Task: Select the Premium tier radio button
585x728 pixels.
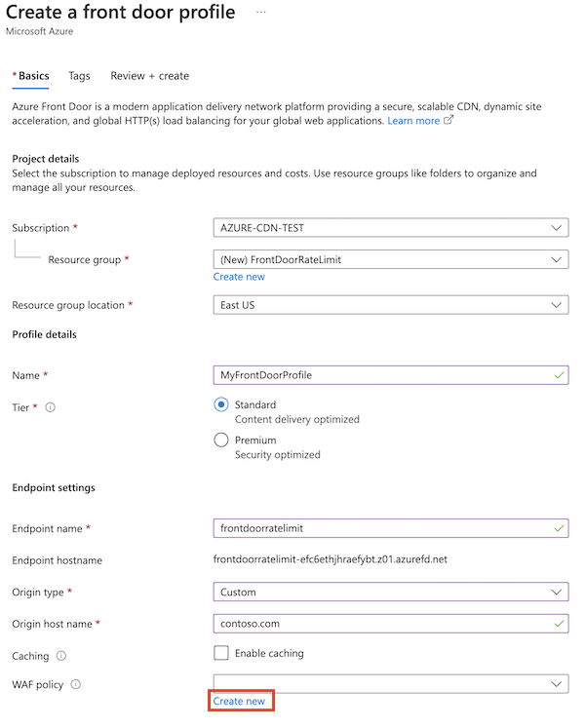Action: pos(221,440)
